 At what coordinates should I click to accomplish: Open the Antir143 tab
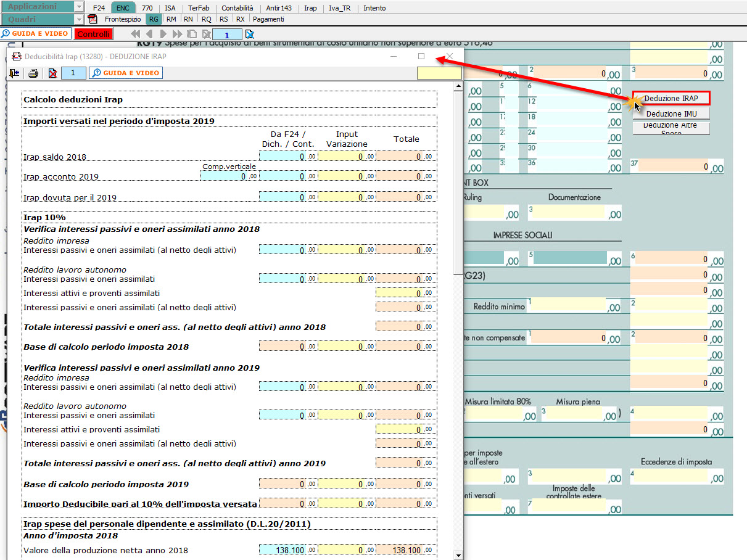coord(279,8)
